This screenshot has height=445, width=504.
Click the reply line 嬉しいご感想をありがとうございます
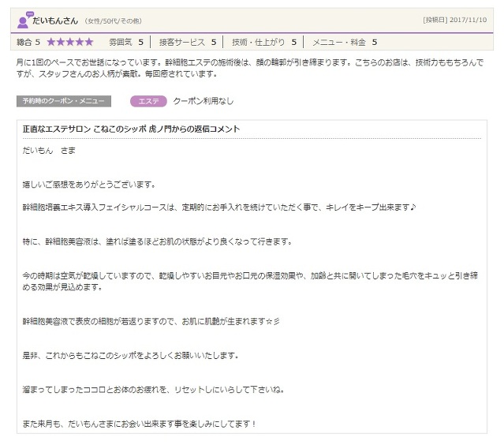point(89,185)
